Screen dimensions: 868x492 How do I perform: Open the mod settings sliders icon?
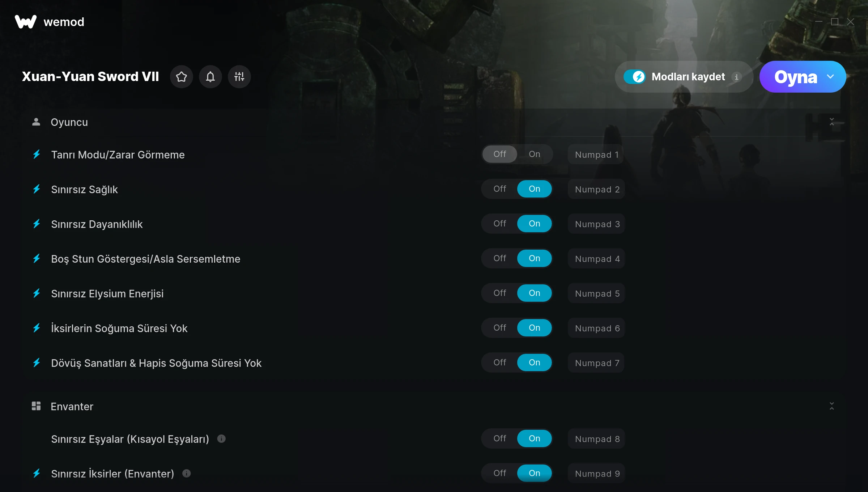(239, 77)
